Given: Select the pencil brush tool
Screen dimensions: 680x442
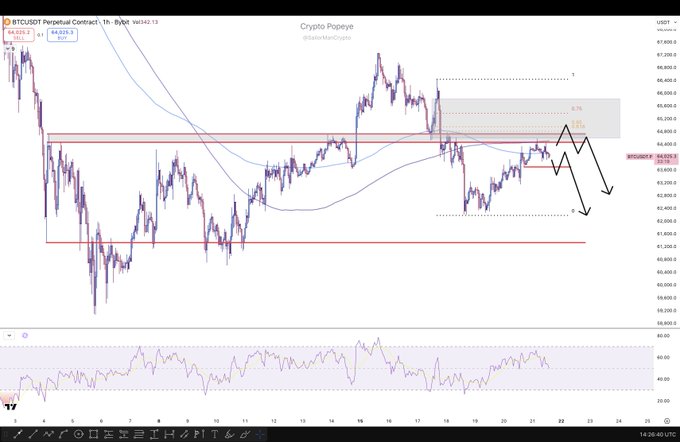Looking at the screenshot, I should coord(184,434).
